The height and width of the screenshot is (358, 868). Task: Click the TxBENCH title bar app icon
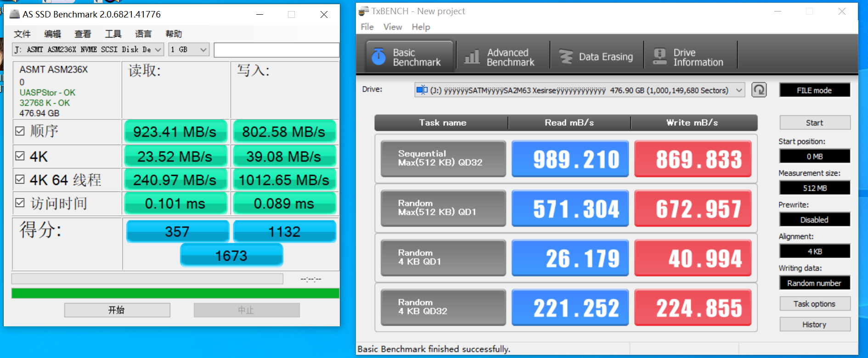coord(363,11)
